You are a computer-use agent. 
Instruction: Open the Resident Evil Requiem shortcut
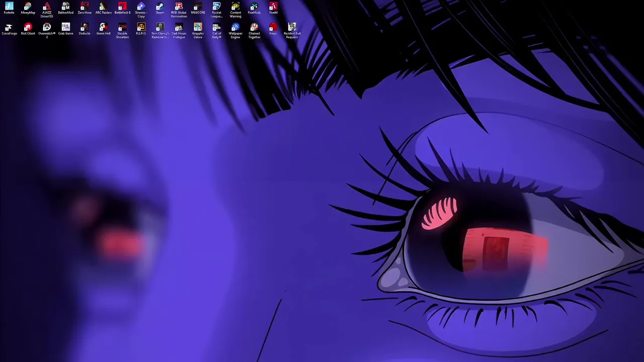(292, 31)
